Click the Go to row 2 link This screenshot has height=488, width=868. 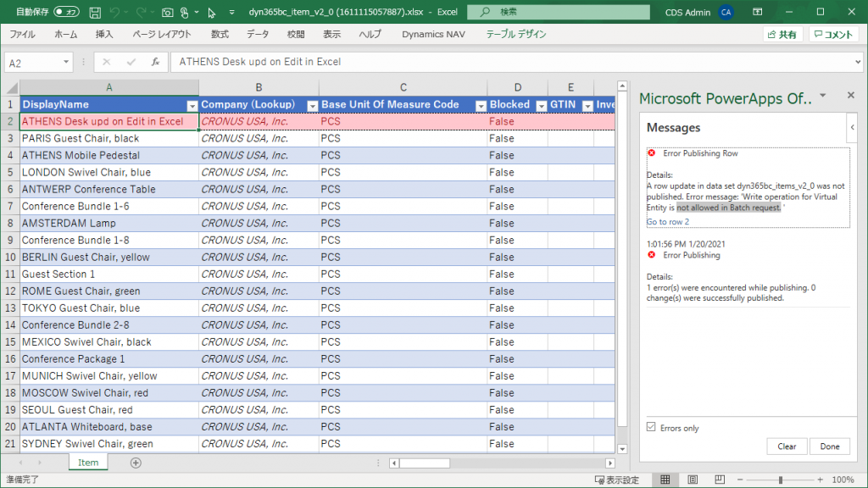pyautogui.click(x=668, y=222)
